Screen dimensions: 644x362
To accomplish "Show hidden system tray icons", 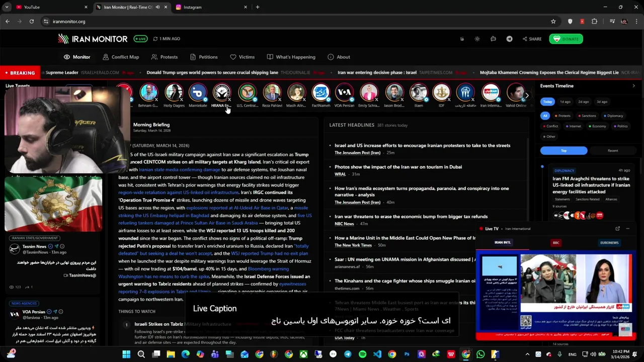I will coord(527,354).
